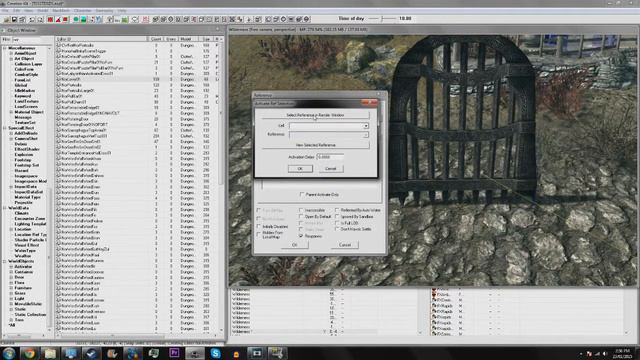Viewport: 640px width, 360px height.
Task: Open Skype from the taskbar
Action: coord(216,353)
